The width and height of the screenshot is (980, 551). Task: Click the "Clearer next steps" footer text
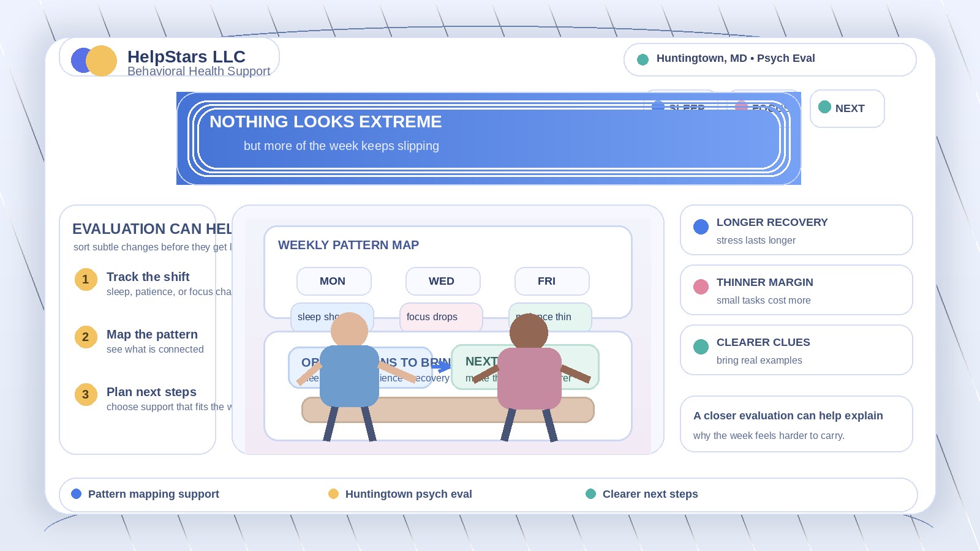[650, 494]
